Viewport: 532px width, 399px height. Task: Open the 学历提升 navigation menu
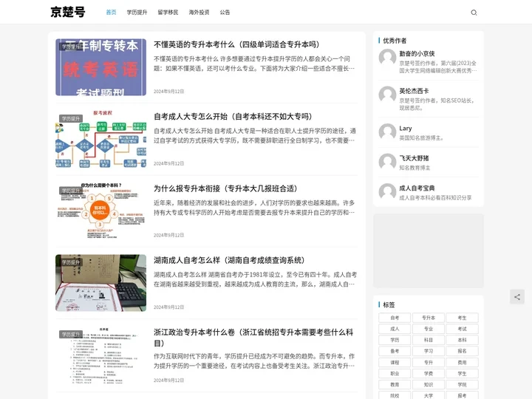point(137,13)
